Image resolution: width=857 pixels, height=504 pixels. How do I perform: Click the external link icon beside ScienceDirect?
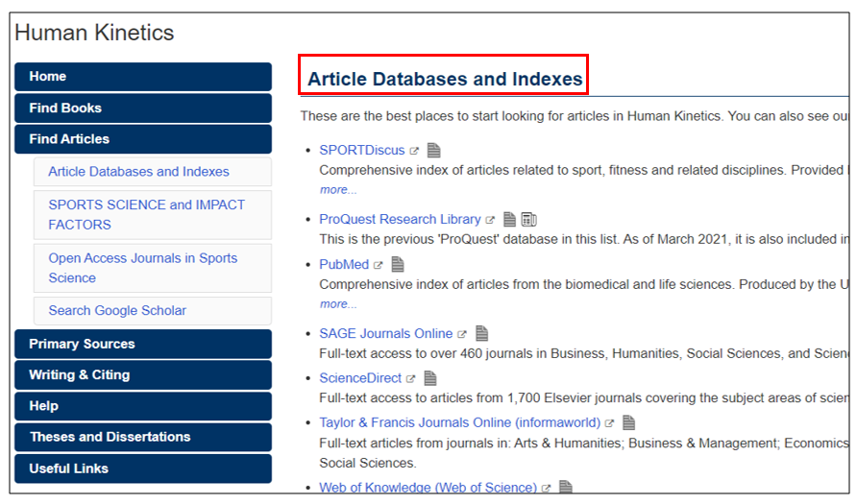411,379
